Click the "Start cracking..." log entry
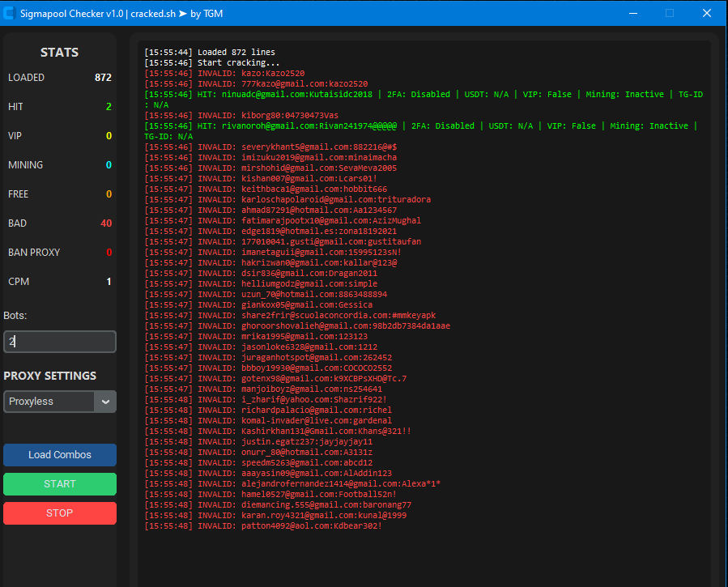 [212, 62]
